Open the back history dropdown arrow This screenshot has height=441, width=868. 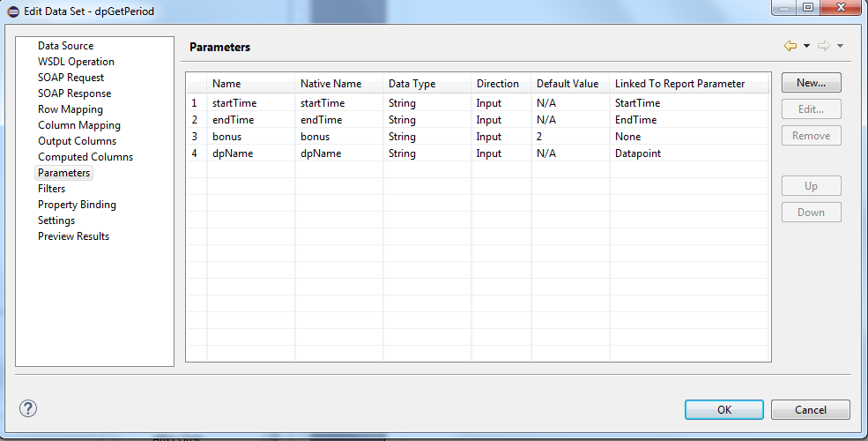[x=806, y=46]
